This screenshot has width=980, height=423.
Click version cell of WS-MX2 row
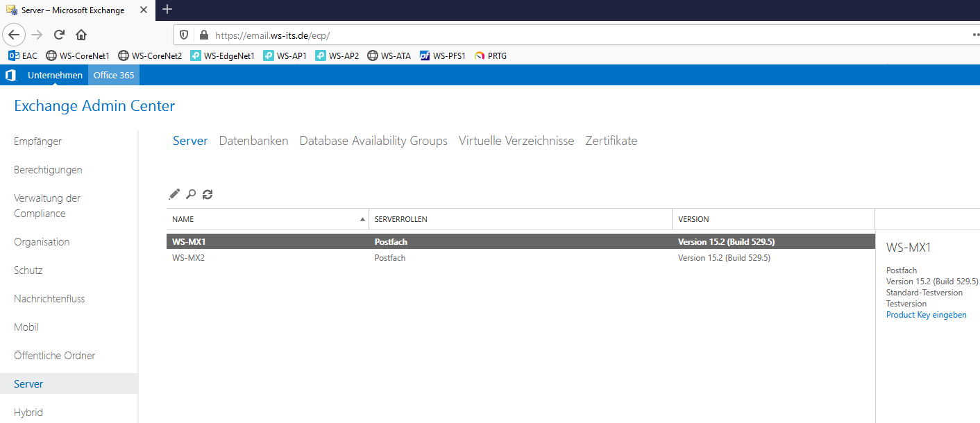(x=724, y=258)
